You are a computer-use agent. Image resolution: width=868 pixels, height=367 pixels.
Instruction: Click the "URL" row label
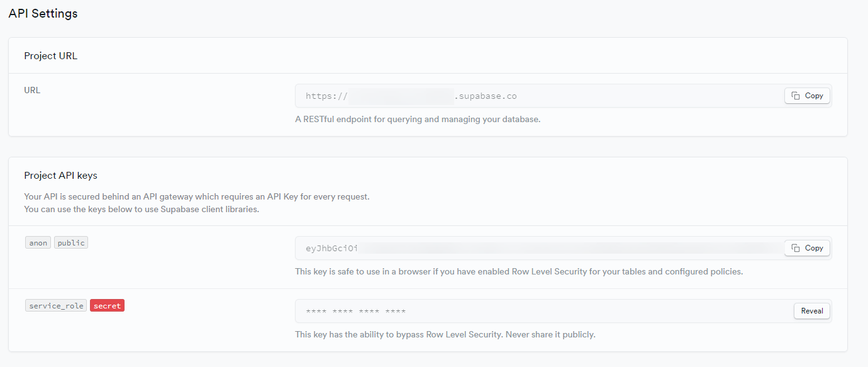(x=32, y=90)
